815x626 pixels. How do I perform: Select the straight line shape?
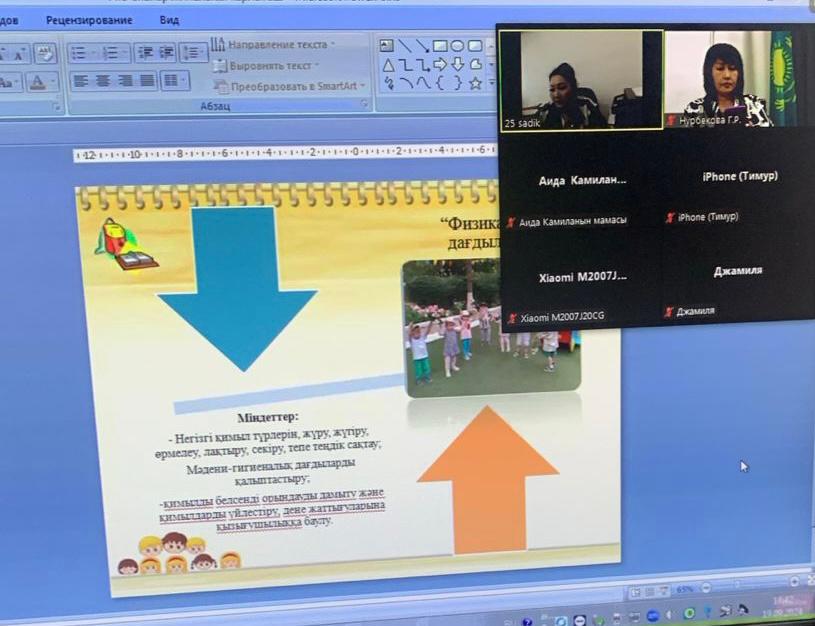click(404, 46)
